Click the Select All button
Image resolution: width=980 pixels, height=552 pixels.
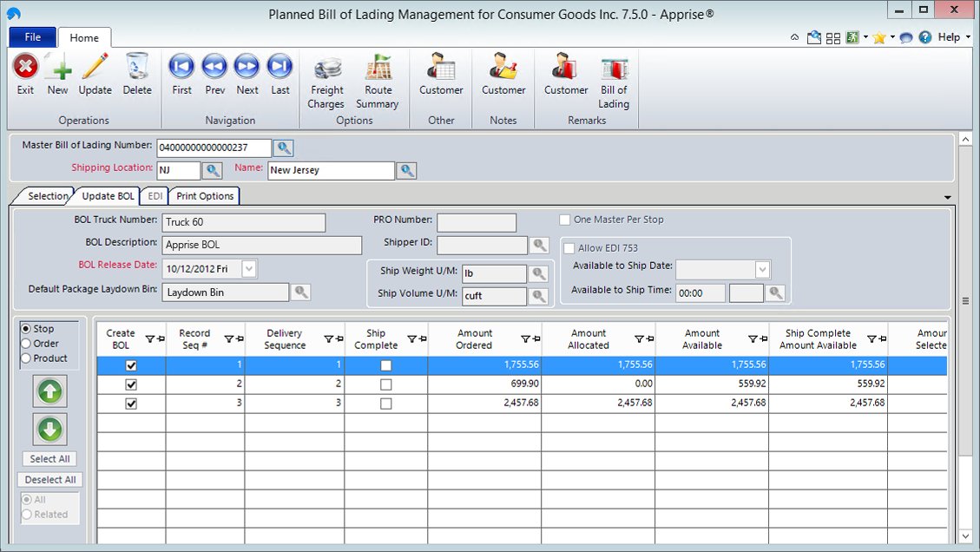[50, 459]
